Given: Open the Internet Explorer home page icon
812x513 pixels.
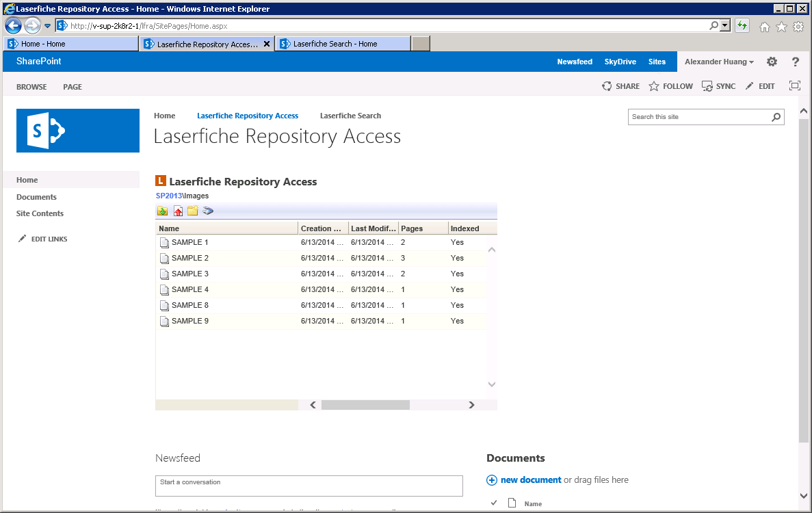Looking at the screenshot, I should (764, 27).
